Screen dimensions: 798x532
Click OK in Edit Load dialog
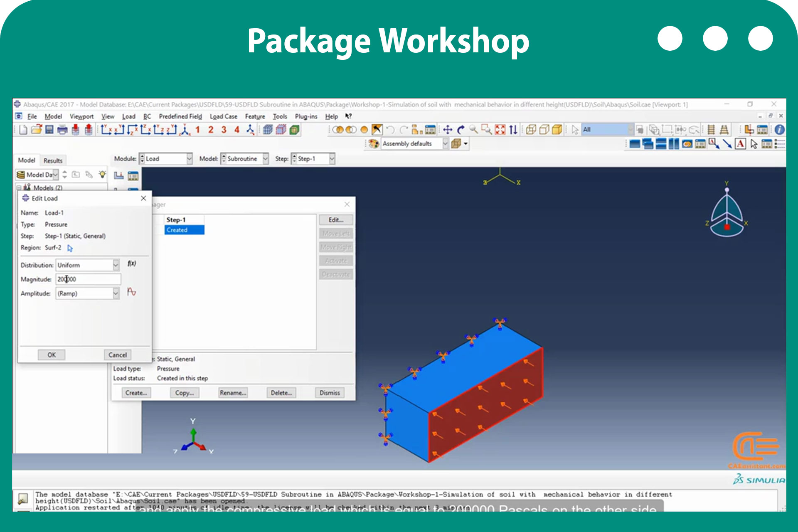(52, 355)
